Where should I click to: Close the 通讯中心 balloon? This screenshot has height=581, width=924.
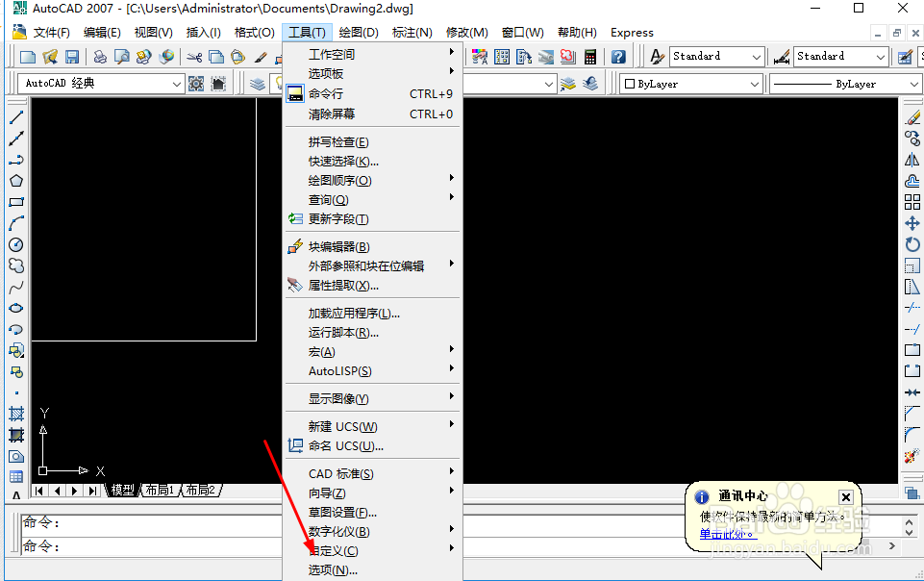point(845,496)
